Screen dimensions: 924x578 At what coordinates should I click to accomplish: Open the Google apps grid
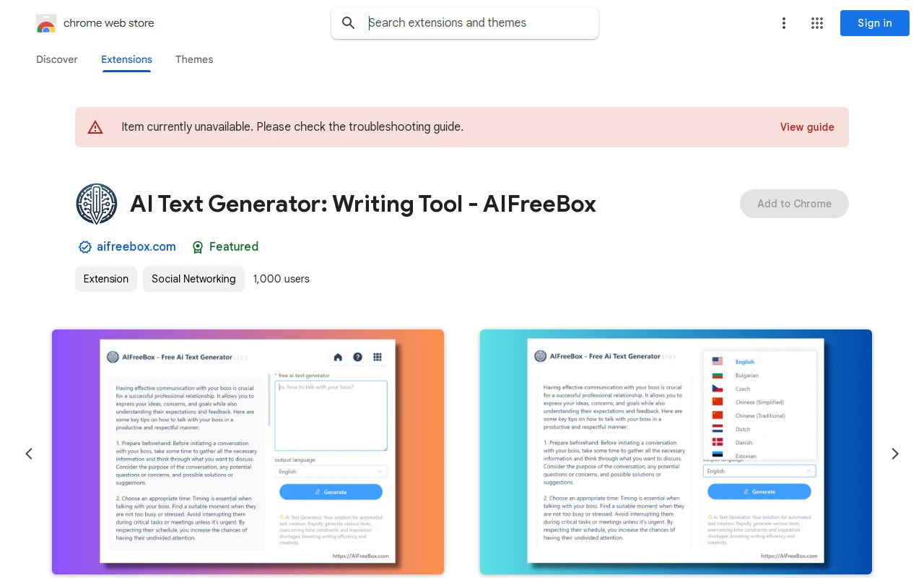(817, 23)
